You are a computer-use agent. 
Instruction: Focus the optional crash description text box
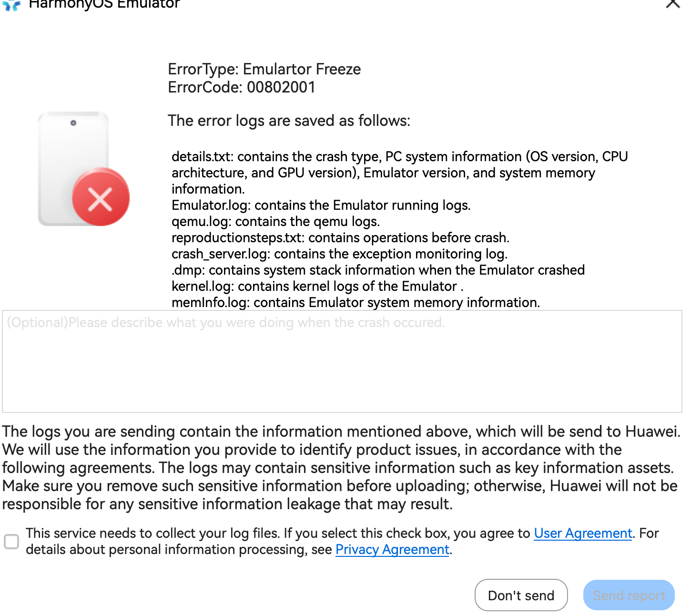click(x=342, y=361)
